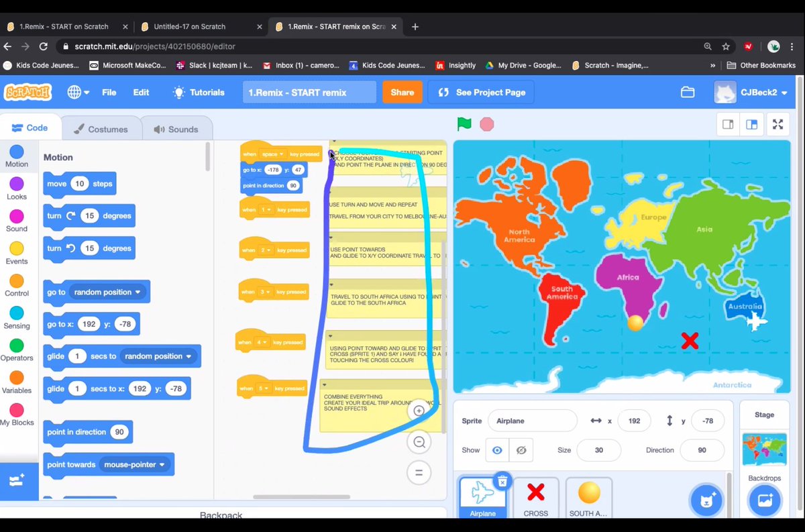The image size is (805, 532).
Task: Show the sprite with the eye icon
Action: (497, 450)
